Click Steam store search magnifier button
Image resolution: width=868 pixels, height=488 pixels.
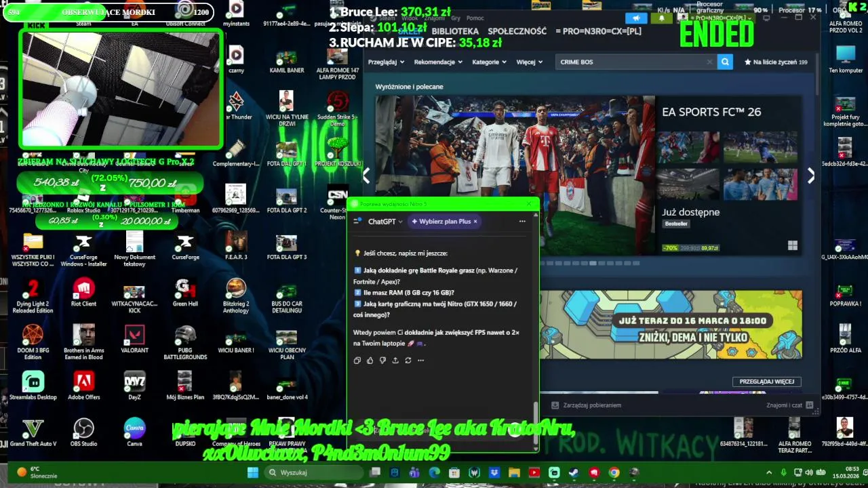tap(725, 62)
